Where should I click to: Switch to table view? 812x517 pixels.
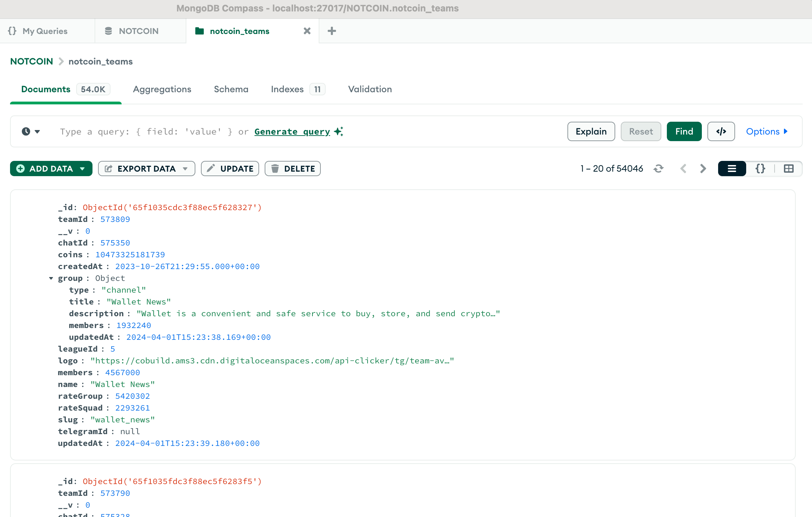pos(789,169)
